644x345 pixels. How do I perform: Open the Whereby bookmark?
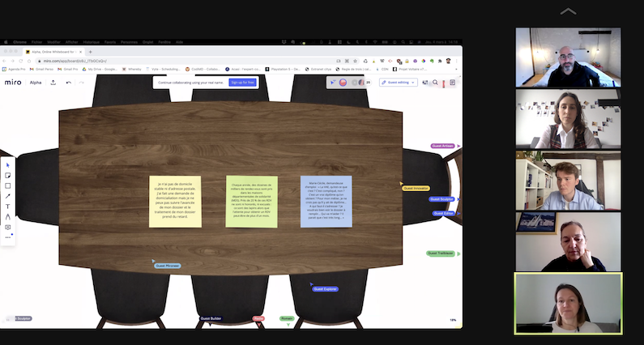[132, 70]
